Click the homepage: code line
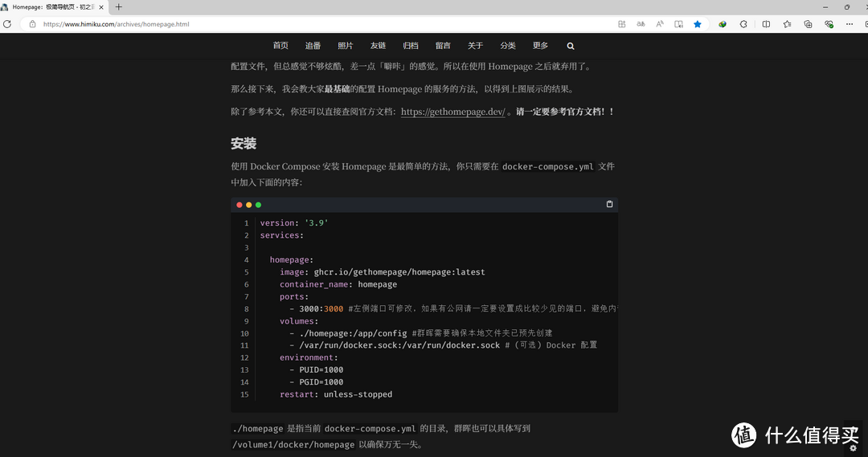The height and width of the screenshot is (457, 868). (x=291, y=259)
